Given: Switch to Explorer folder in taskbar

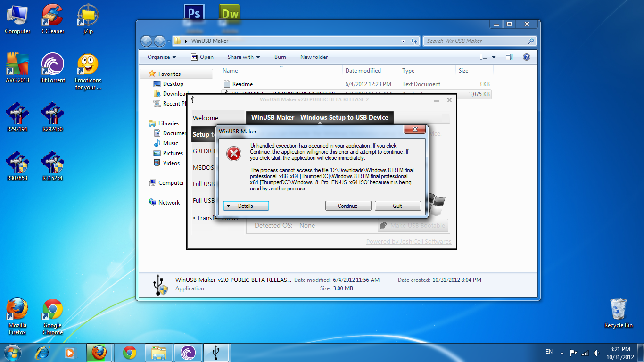Looking at the screenshot, I should point(159,352).
